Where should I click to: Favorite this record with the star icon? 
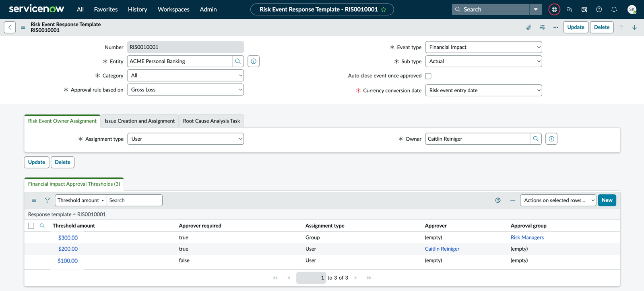click(384, 9)
